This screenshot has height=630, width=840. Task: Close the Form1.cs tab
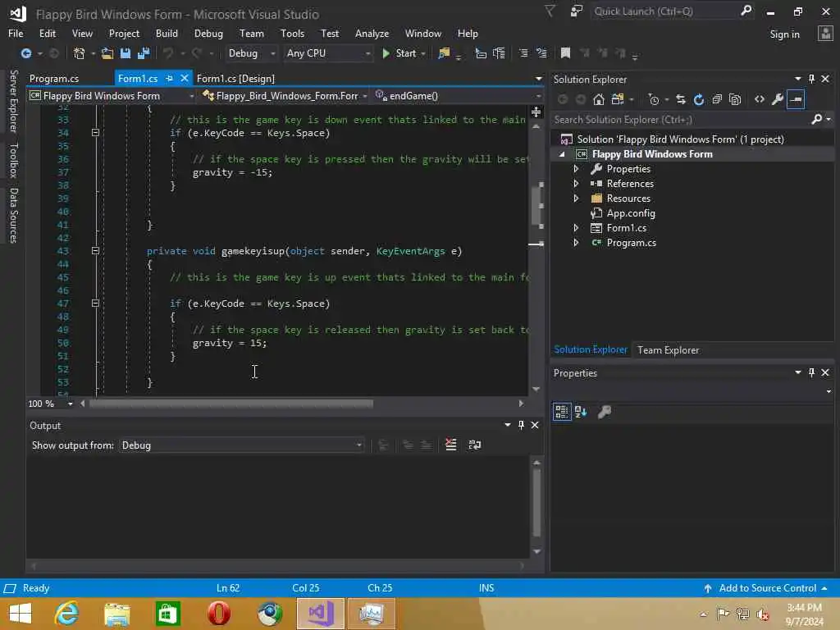[x=185, y=78]
